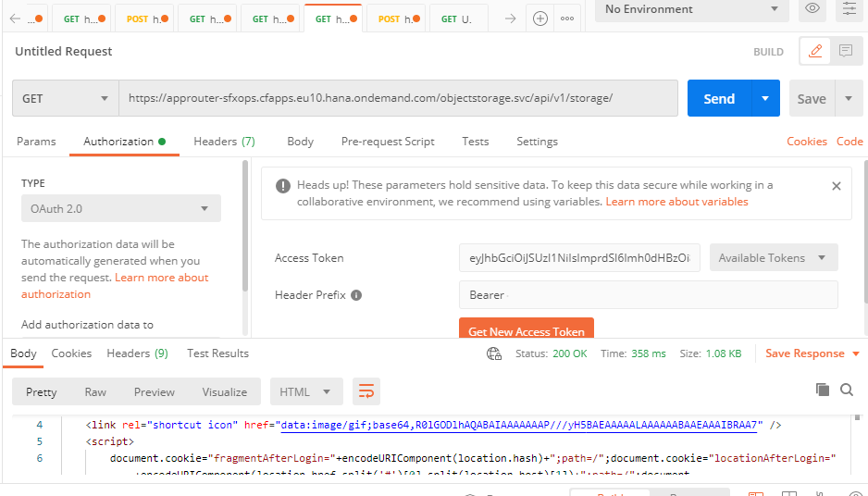
Task: Follow Learn more about variables link
Action: point(676,202)
